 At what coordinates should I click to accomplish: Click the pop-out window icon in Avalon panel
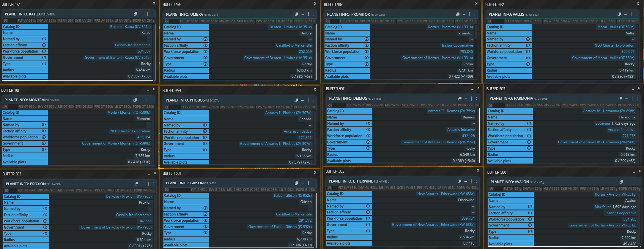(x=621, y=182)
